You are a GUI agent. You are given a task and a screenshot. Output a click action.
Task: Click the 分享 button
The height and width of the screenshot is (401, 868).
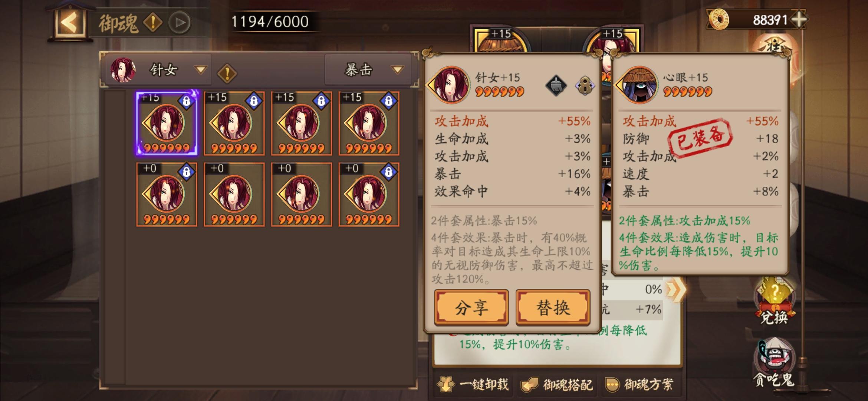pos(471,307)
